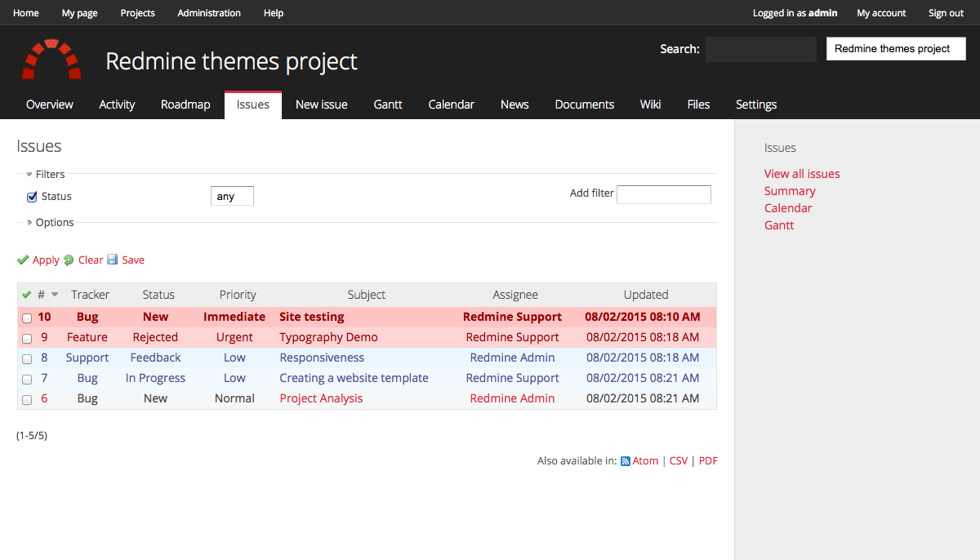Image resolution: width=980 pixels, height=560 pixels.
Task: Click Help in the top menu
Action: (x=274, y=13)
